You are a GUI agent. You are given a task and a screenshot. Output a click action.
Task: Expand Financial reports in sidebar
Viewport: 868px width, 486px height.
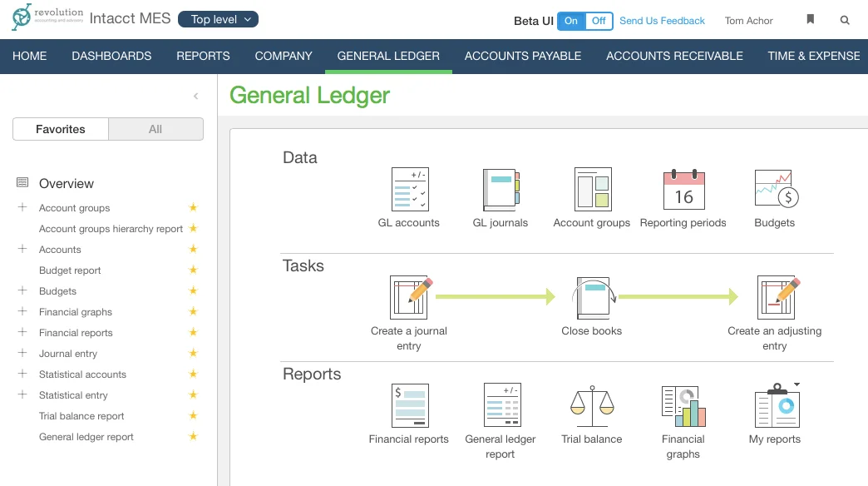tap(22, 332)
